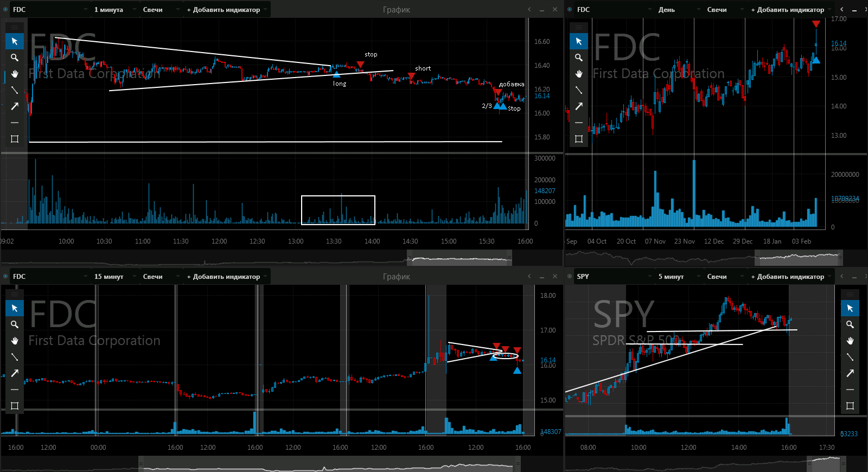868x472 pixels.
Task: Open 'Свечи' chart type dropdown in daily chart
Action: [725, 10]
